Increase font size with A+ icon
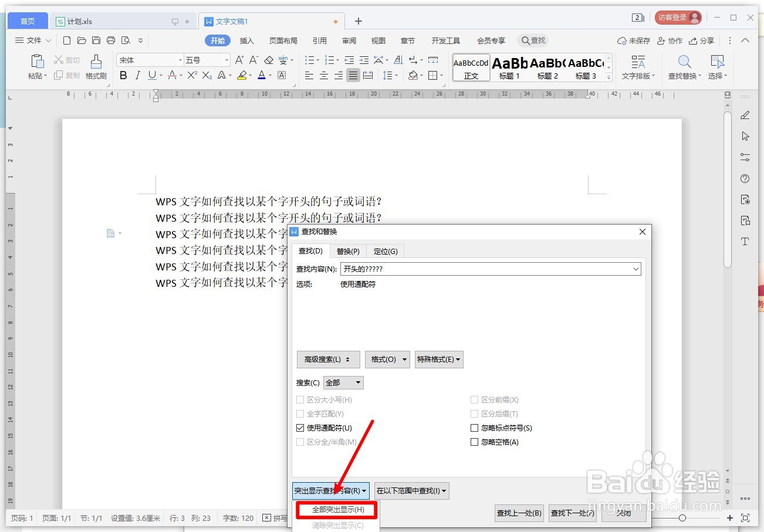This screenshot has width=764, height=532. pyautogui.click(x=239, y=60)
